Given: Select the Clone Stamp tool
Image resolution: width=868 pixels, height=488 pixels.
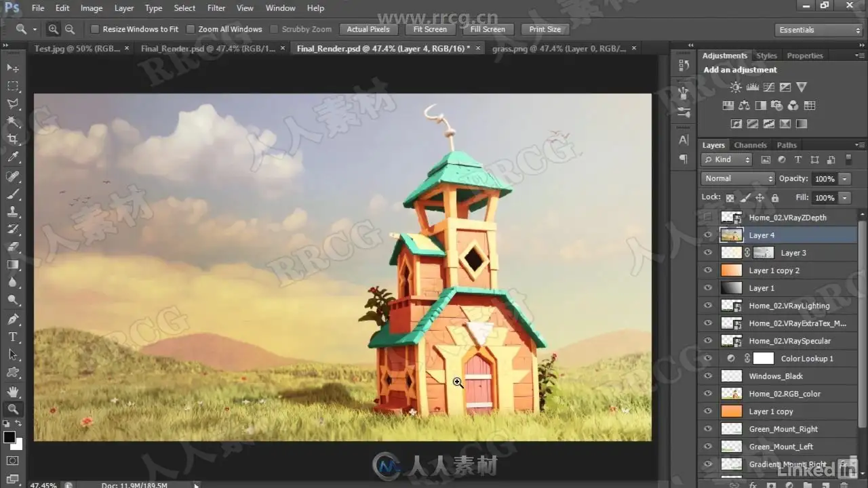Looking at the screenshot, I should pyautogui.click(x=13, y=211).
